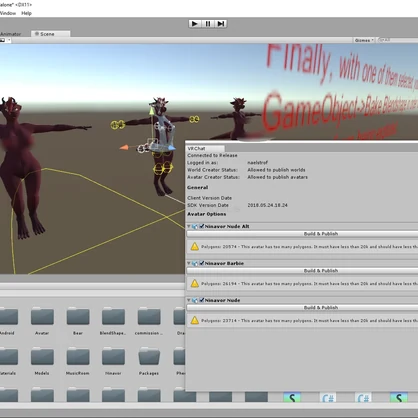This screenshot has width=418, height=418.
Task: Focus the Scene view search field
Action: [x=398, y=40]
